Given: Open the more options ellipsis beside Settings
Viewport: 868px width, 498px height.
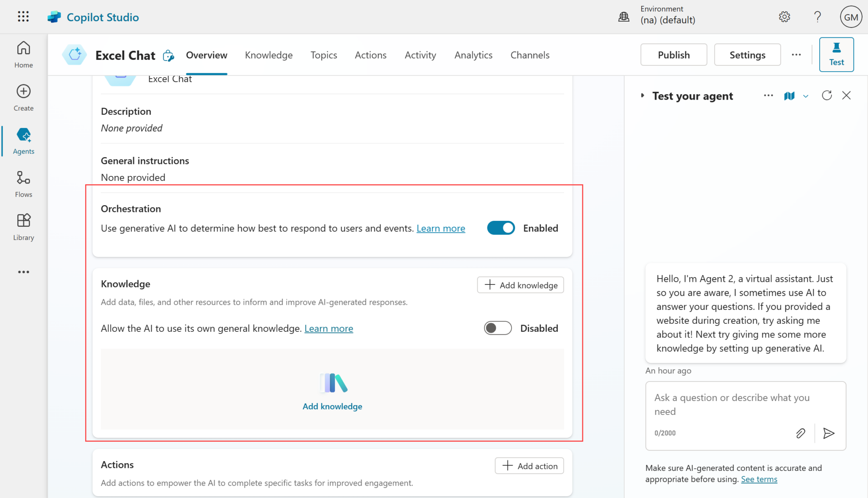Looking at the screenshot, I should 796,55.
